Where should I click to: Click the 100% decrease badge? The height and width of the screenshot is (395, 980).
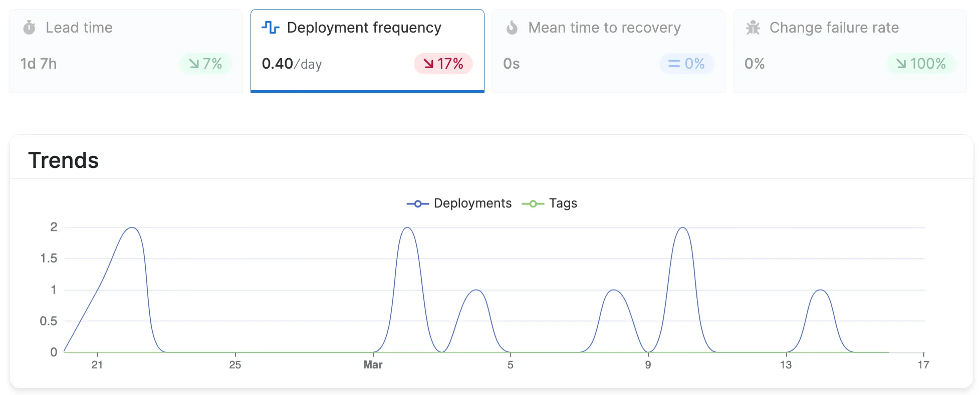point(921,64)
